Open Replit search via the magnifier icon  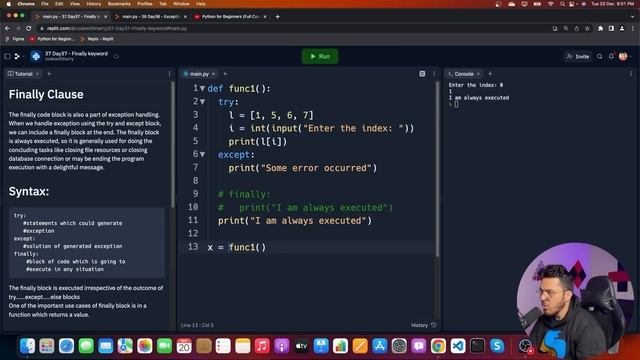tap(600, 56)
